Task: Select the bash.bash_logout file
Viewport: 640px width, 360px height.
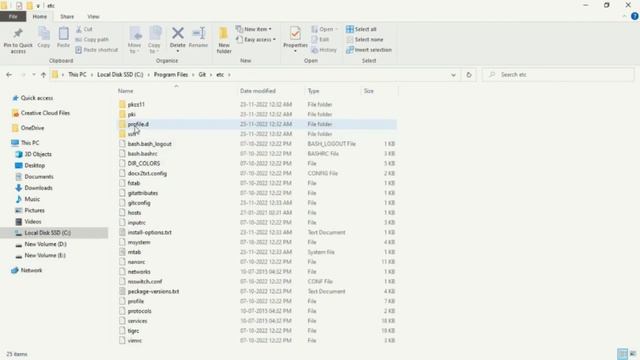Action: 149,144
